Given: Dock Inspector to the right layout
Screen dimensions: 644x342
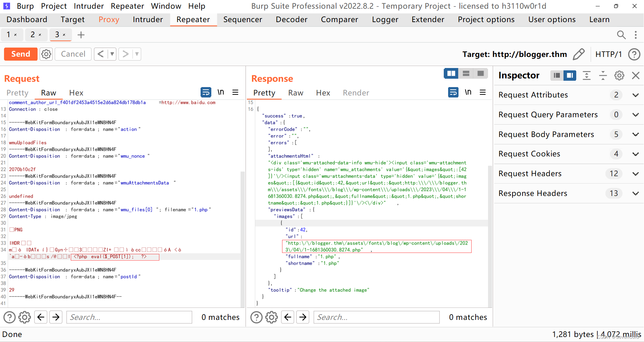Looking at the screenshot, I should 570,75.
